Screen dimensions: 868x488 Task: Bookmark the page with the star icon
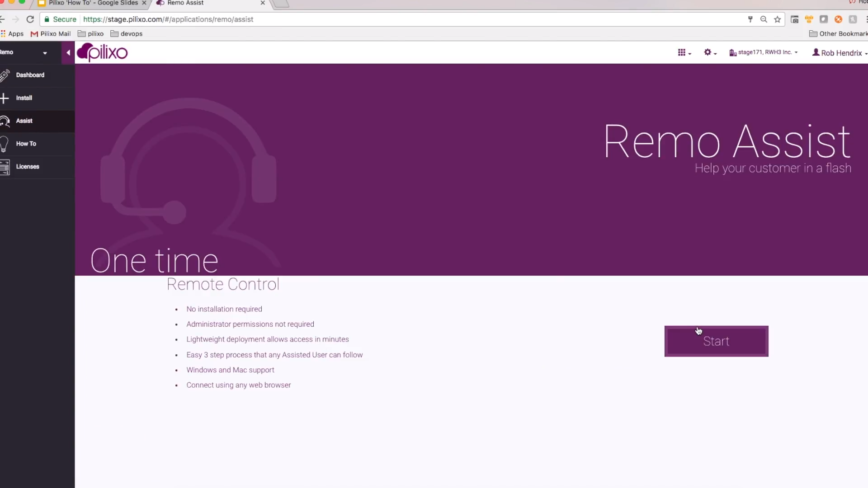click(778, 19)
